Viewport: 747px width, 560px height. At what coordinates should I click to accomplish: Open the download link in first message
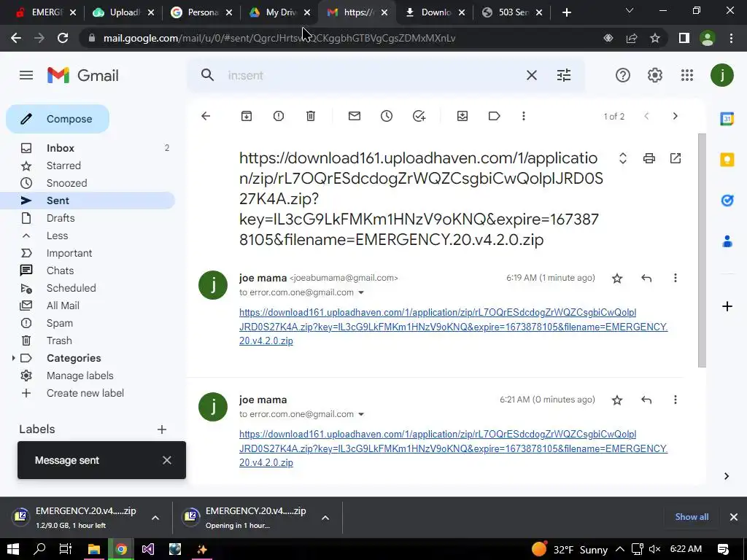[453, 327]
